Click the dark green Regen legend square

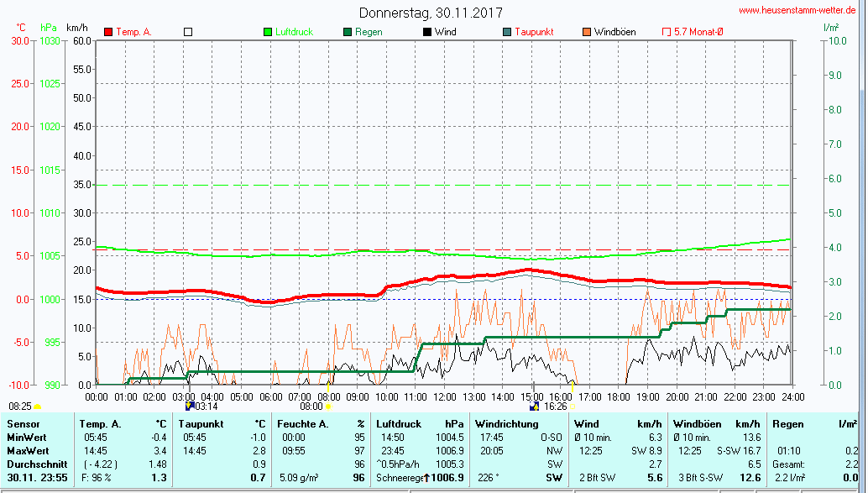tap(348, 32)
